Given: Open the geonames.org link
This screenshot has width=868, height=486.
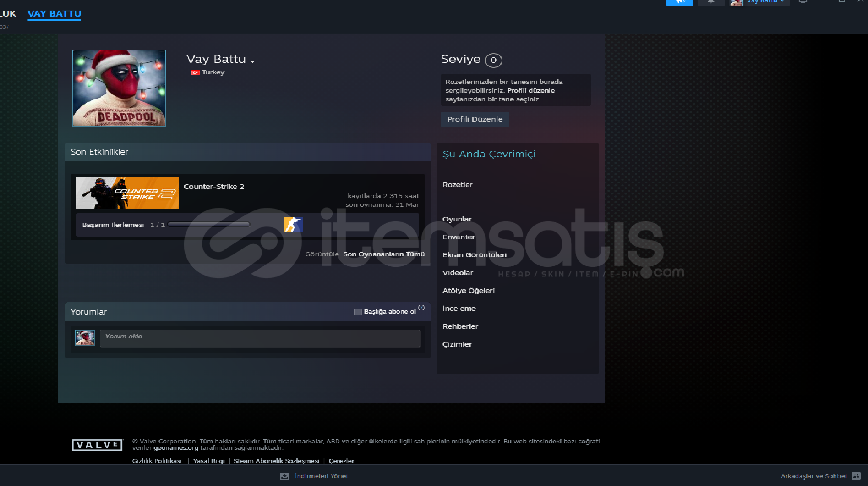Looking at the screenshot, I should coord(176,448).
